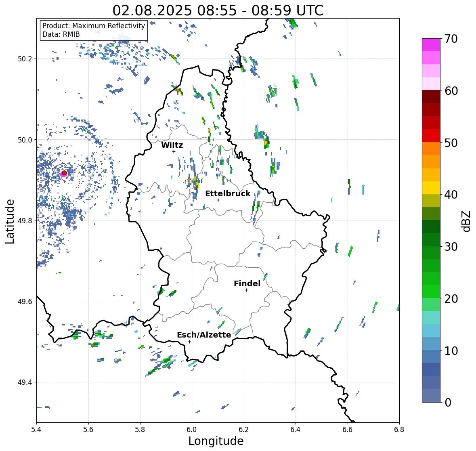This screenshot has height=451, width=476.
Task: Click the Esch/Alzette label on map
Action: [x=204, y=335]
